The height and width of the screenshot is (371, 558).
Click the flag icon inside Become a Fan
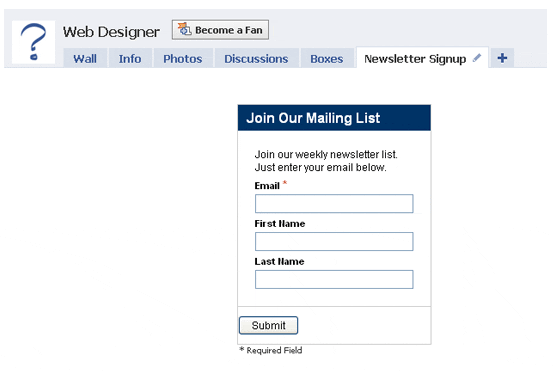click(x=184, y=30)
